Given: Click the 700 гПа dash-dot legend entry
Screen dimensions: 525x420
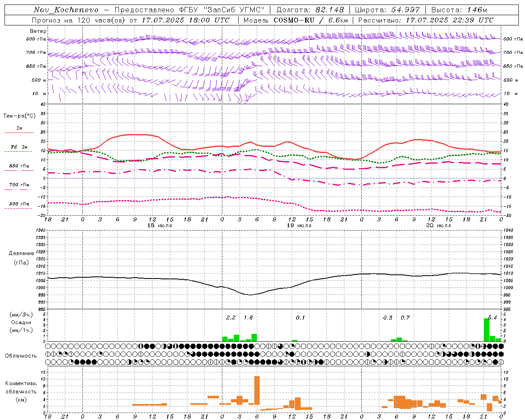Looking at the screenshot, I should click(x=19, y=185).
